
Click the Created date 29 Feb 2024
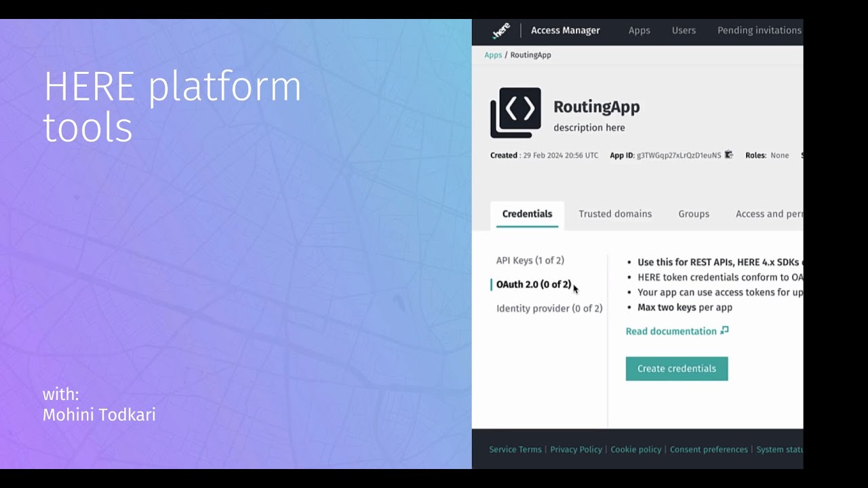pos(560,155)
